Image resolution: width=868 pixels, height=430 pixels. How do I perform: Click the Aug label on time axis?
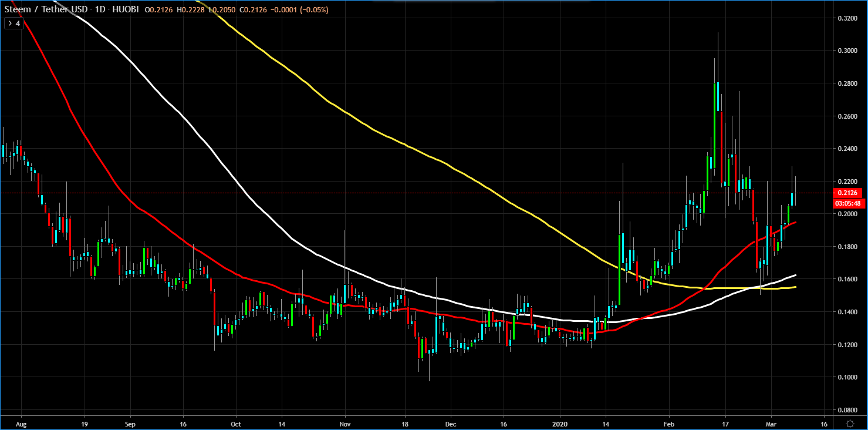point(21,423)
